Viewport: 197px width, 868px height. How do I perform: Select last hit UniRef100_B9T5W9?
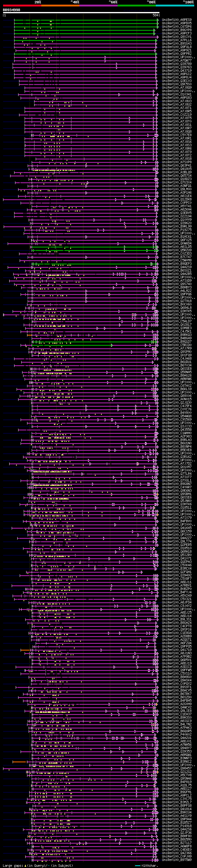coord(177,860)
